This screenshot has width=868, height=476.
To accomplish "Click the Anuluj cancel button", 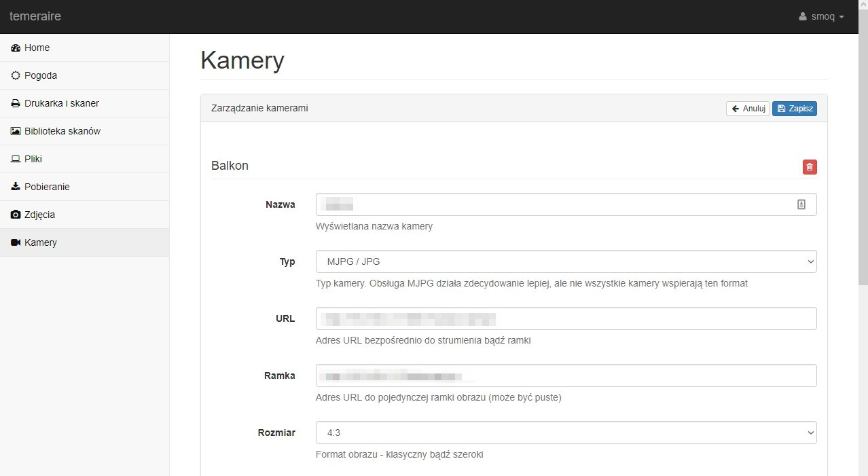I will [747, 109].
